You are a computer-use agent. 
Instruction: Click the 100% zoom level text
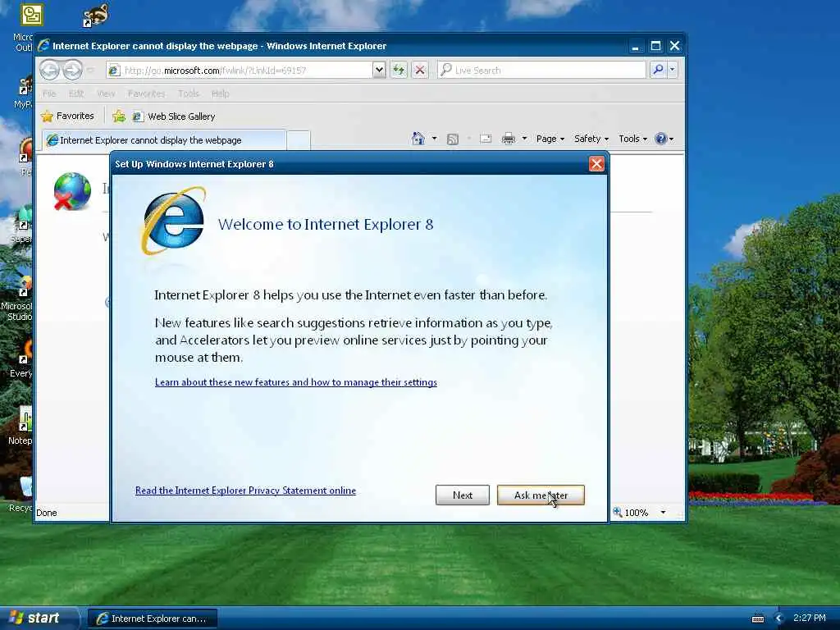click(x=637, y=513)
